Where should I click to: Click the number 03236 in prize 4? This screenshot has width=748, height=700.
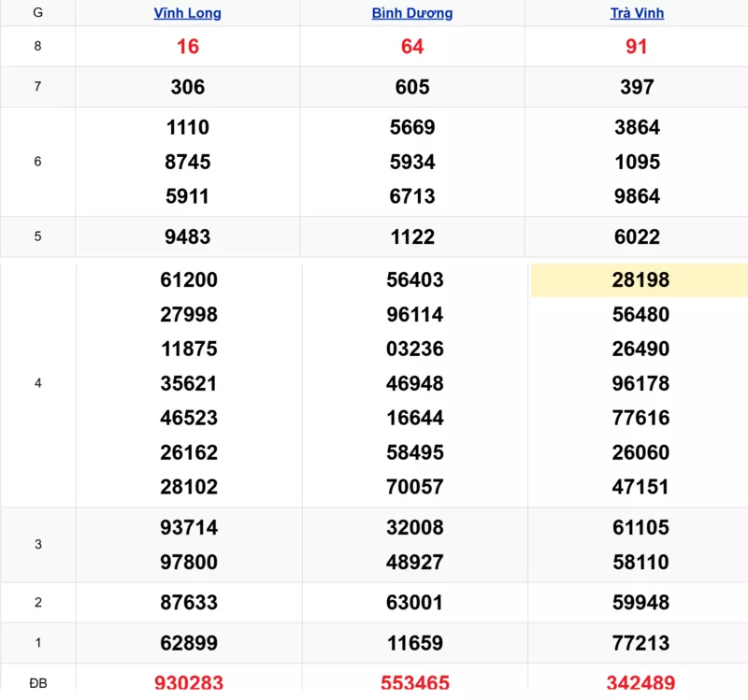[x=414, y=350]
